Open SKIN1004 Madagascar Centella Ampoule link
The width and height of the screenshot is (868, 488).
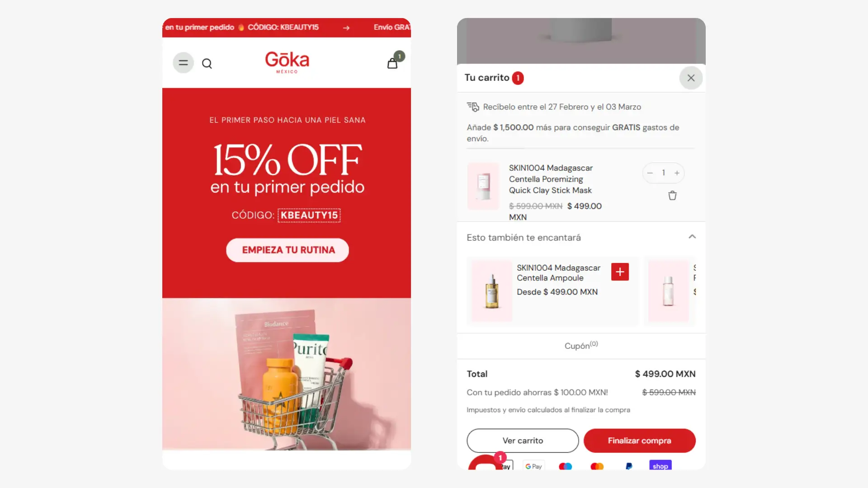pyautogui.click(x=558, y=273)
